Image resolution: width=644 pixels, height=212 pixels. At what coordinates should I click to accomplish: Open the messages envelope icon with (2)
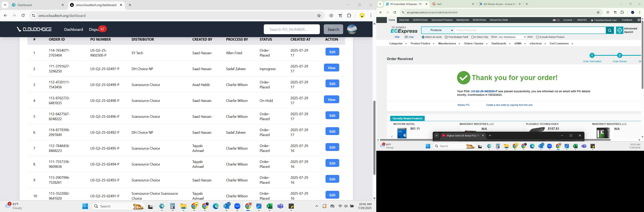tap(554, 20)
